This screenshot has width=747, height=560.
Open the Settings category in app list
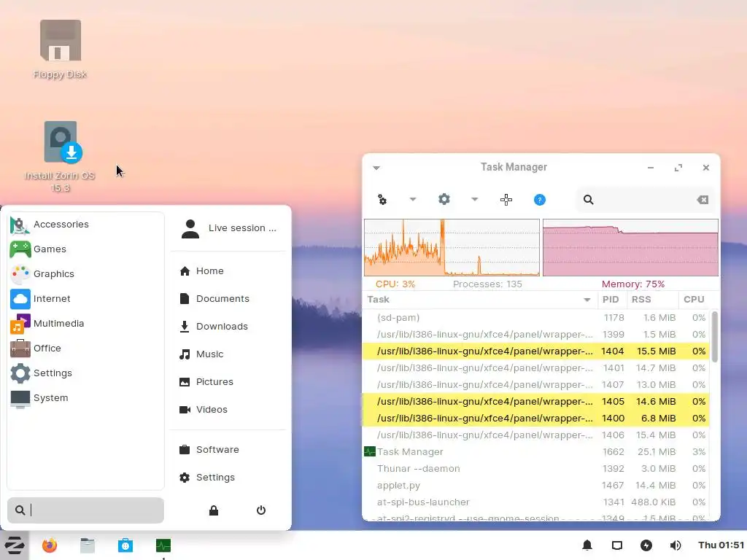[x=86, y=373]
